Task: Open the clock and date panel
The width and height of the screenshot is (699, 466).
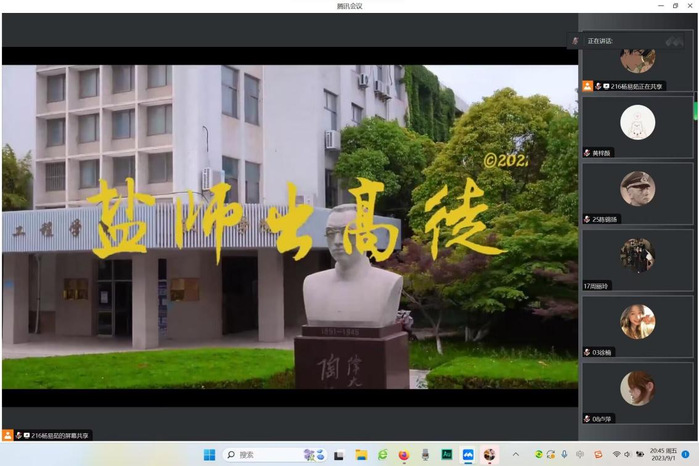Action: tap(661, 454)
